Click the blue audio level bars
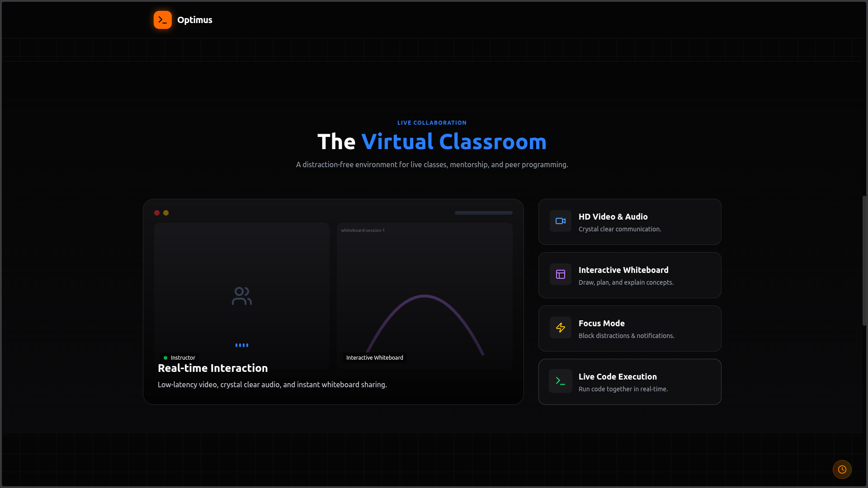Image resolution: width=868 pixels, height=488 pixels. [x=241, y=345]
